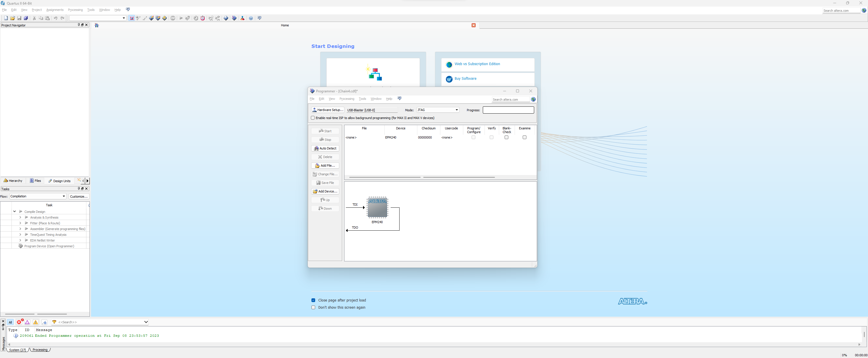Toggle Blank-Check checkbox for EPM240
This screenshot has width=868, height=358.
tap(506, 137)
